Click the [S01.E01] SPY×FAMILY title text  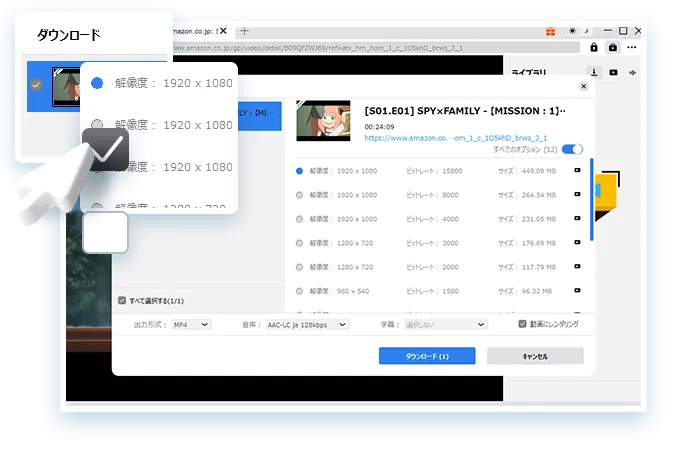click(x=465, y=111)
